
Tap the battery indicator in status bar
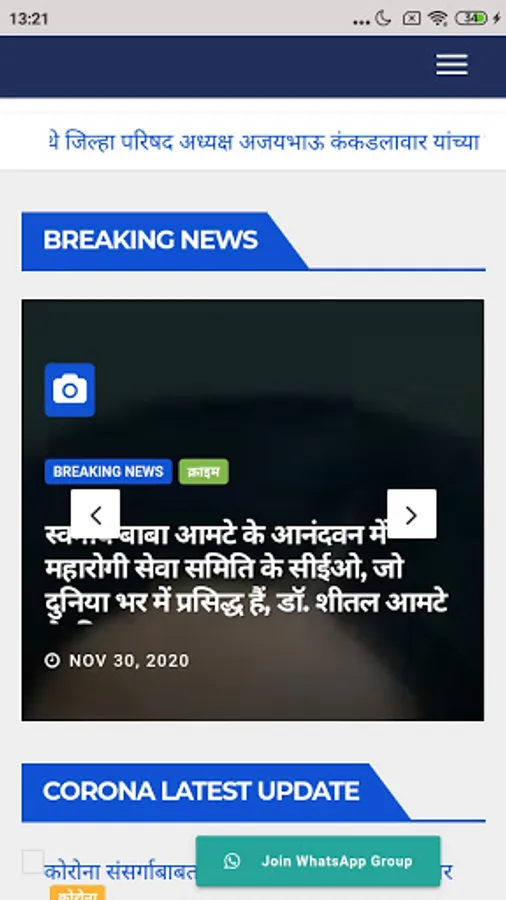point(472,18)
